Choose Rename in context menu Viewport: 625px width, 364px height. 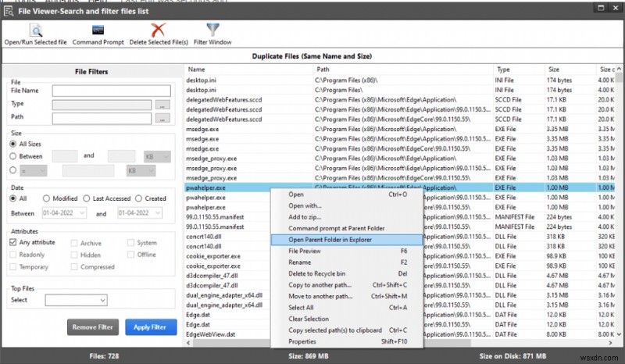coord(347,262)
